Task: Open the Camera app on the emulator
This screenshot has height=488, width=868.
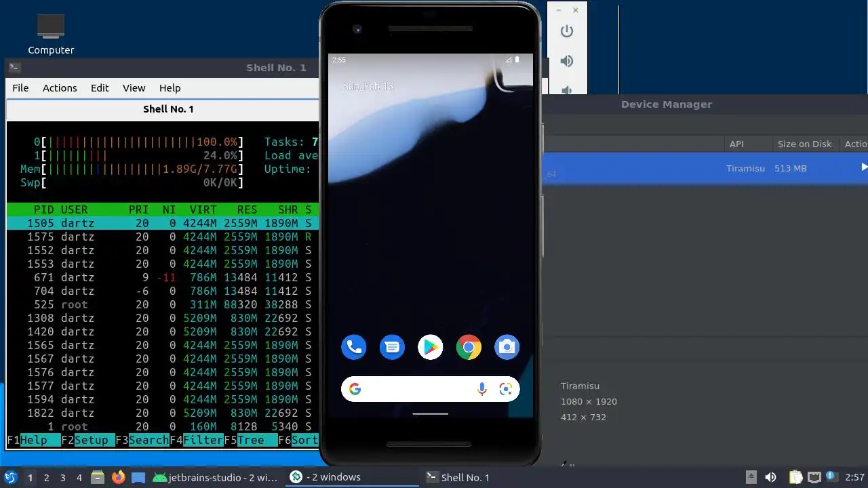Action: click(507, 348)
